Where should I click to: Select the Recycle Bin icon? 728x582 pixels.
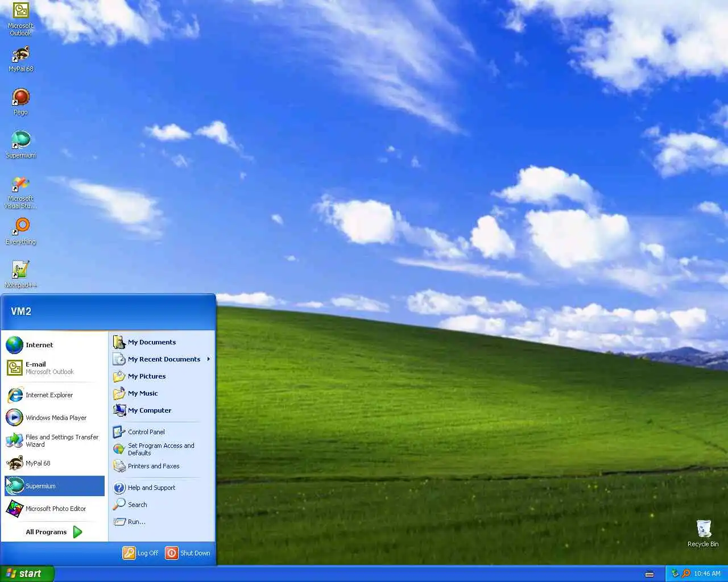[703, 533]
